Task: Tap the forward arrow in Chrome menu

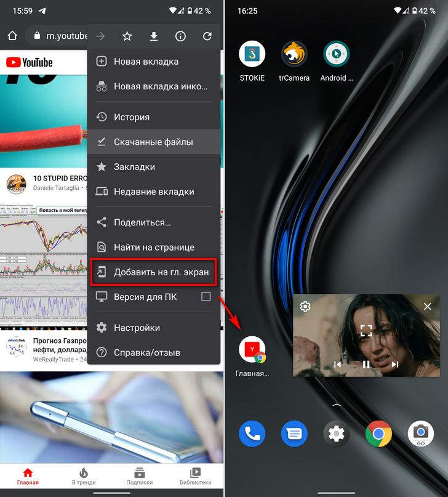Action: pos(101,36)
